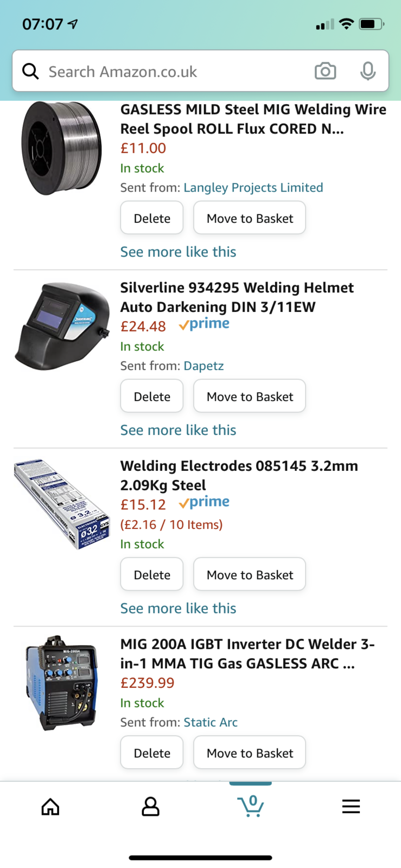Open the Dapetz seller link
Screen dimensions: 401x868
tap(203, 366)
